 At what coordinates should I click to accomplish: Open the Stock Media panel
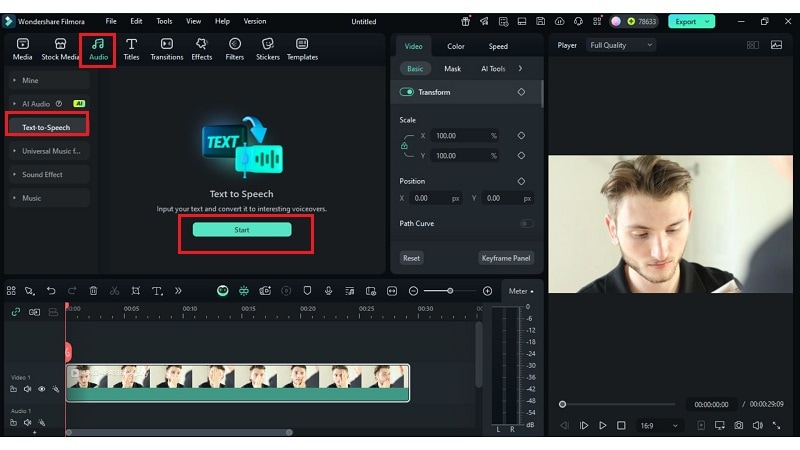60,49
